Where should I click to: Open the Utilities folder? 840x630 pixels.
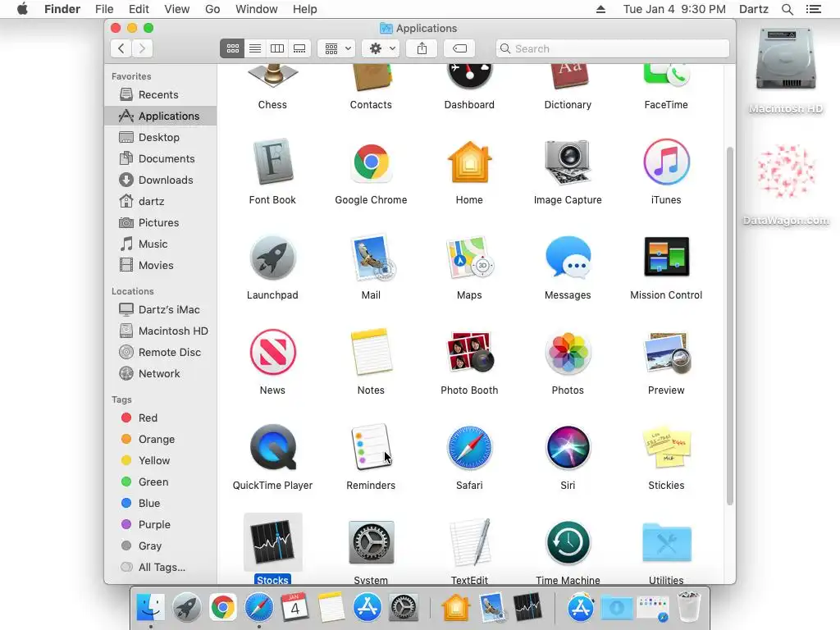pyautogui.click(x=666, y=543)
